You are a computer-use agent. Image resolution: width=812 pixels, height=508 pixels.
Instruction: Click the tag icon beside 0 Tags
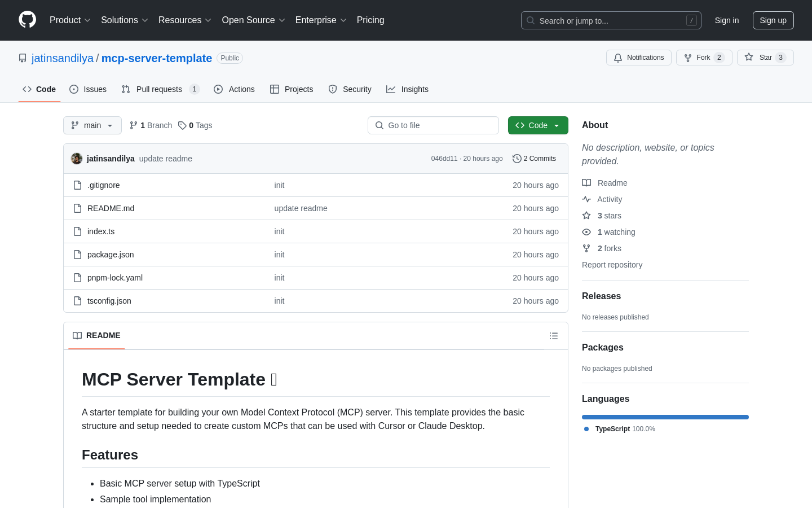(182, 125)
